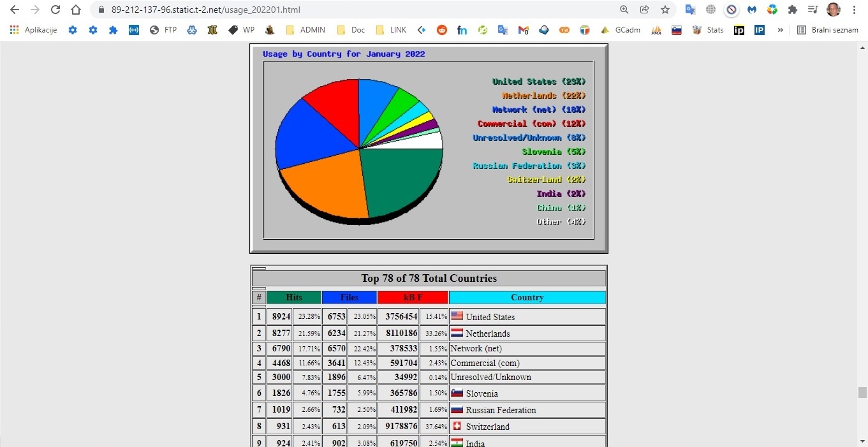Click the 'Unresolved/Unknown' table cell
This screenshot has height=447, width=868.
[x=527, y=377]
